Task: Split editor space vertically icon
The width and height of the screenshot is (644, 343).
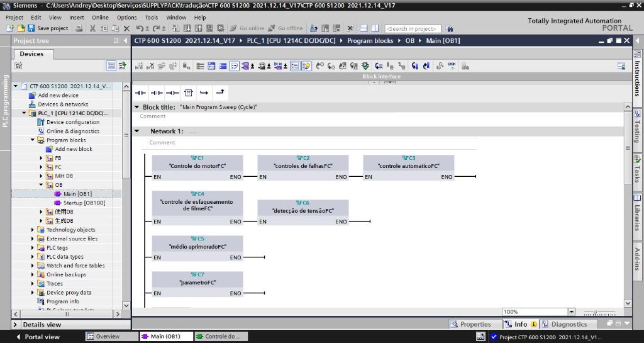Action: 375,28
